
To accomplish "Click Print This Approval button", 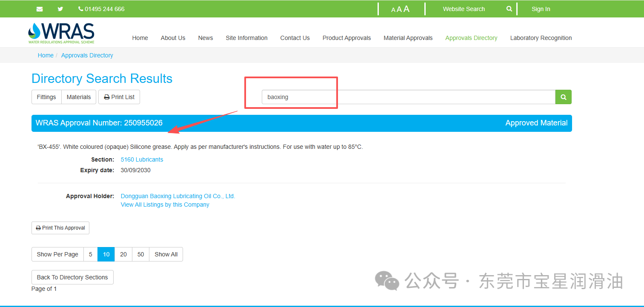I will pos(60,228).
